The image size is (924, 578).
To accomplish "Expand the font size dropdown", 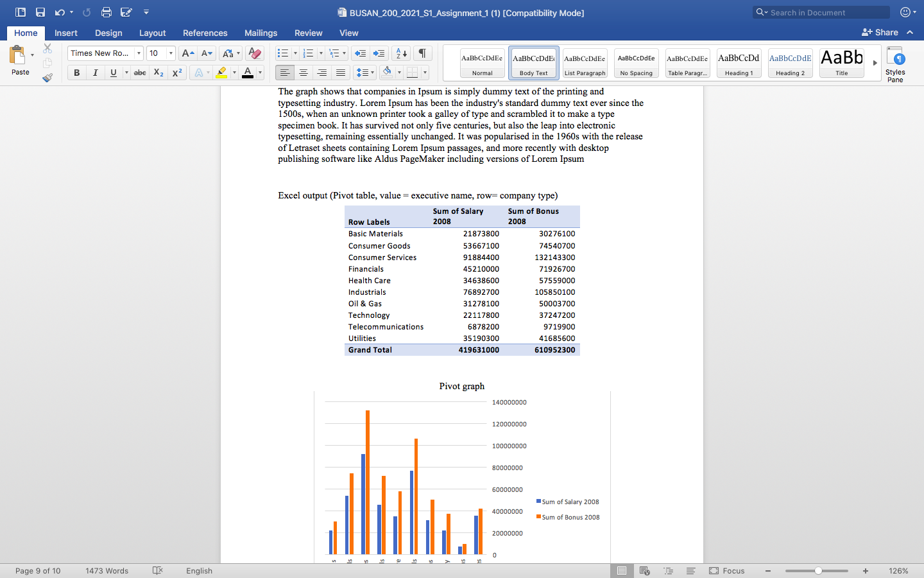I will click(171, 53).
